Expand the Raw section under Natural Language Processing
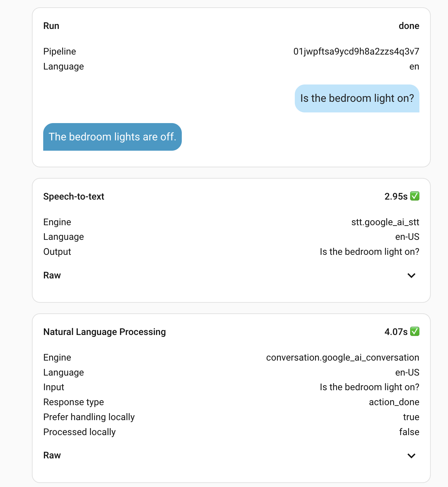Image resolution: width=448 pixels, height=487 pixels. click(x=411, y=456)
